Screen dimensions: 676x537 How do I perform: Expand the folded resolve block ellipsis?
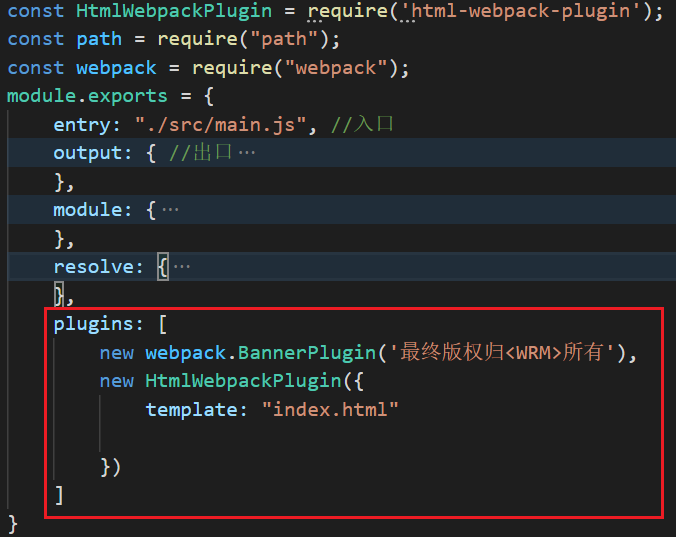pyautogui.click(x=182, y=267)
